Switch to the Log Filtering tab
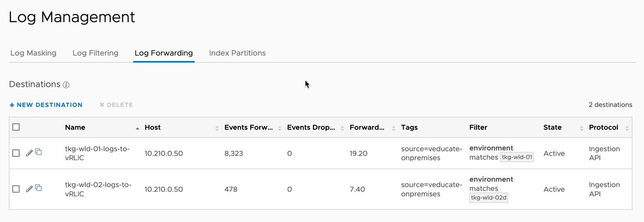This screenshot has height=222, width=644. (x=95, y=53)
